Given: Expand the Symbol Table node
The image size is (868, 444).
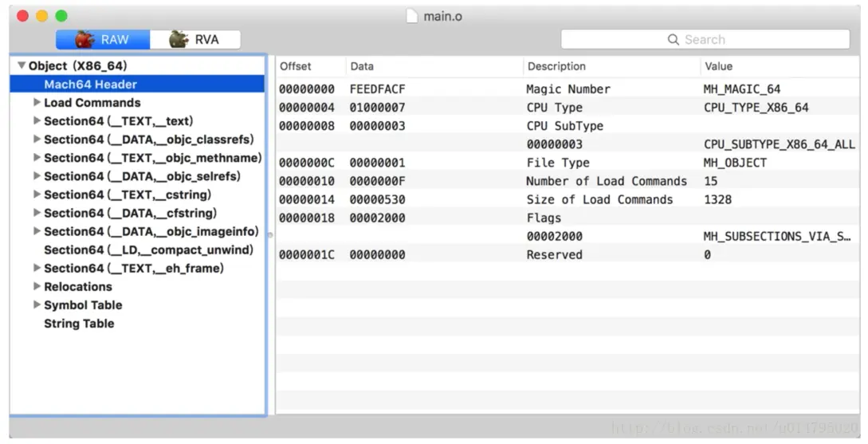Looking at the screenshot, I should [37, 305].
